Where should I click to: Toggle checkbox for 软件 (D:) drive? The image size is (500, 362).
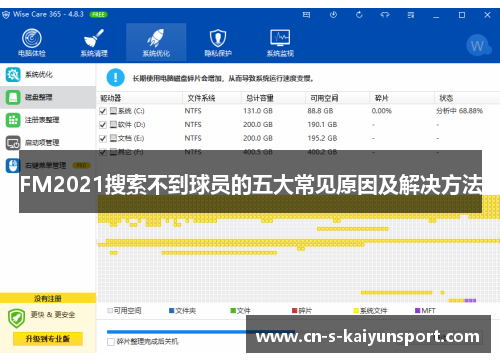pyautogui.click(x=103, y=125)
